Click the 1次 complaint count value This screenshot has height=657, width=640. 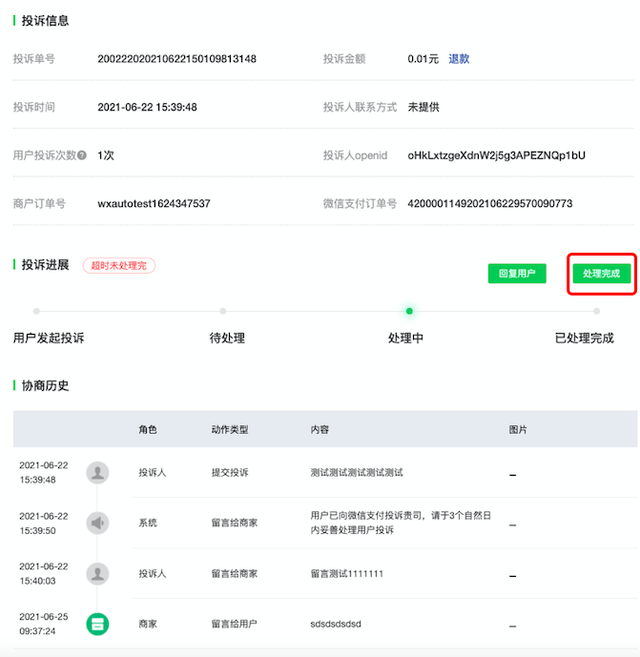[106, 155]
